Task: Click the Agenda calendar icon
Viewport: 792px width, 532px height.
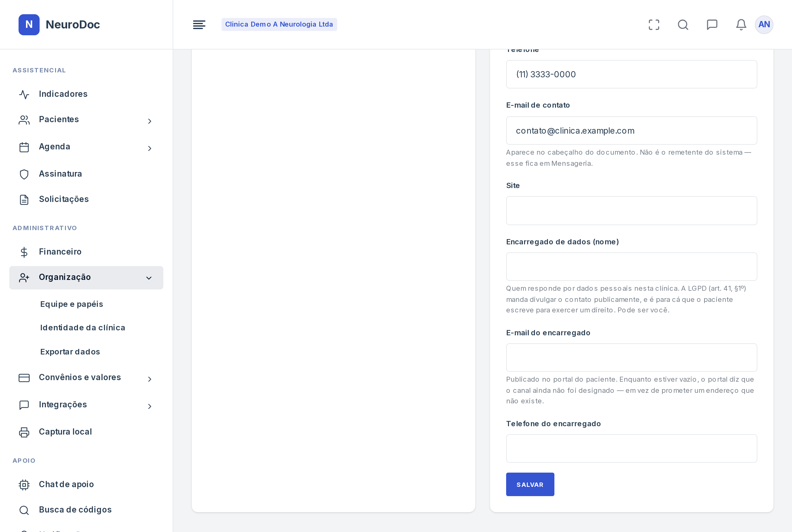Action: click(x=24, y=147)
